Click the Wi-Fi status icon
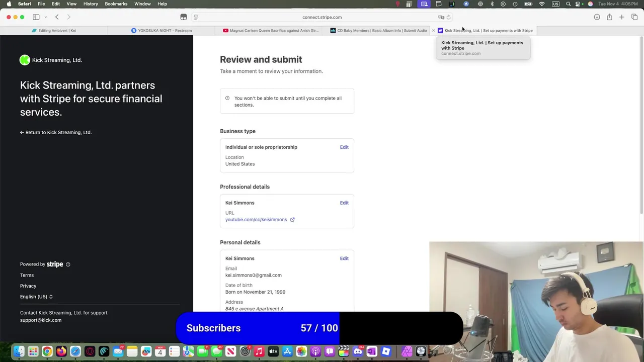 pos(542,4)
